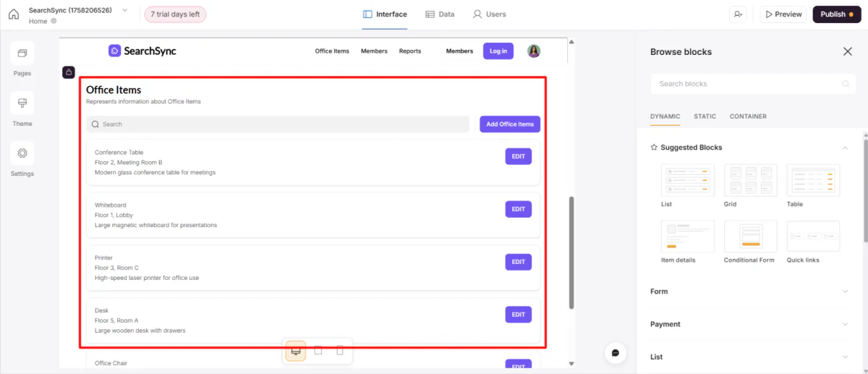Collapse the Suggested Blocks section
The height and width of the screenshot is (374, 868).
click(x=845, y=148)
